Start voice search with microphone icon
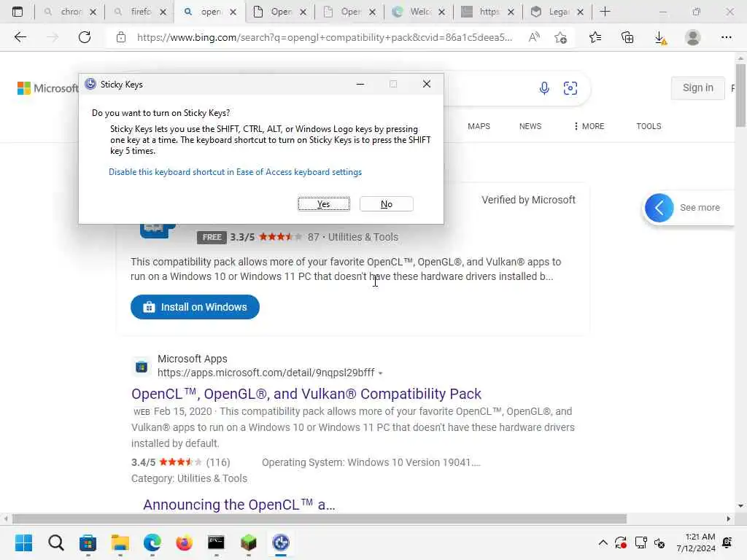747x560 pixels. [544, 88]
